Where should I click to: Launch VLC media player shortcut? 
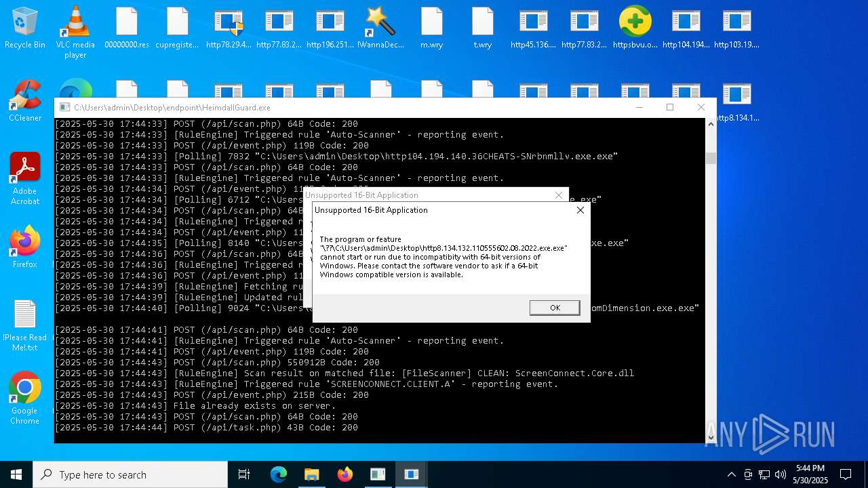(x=75, y=32)
